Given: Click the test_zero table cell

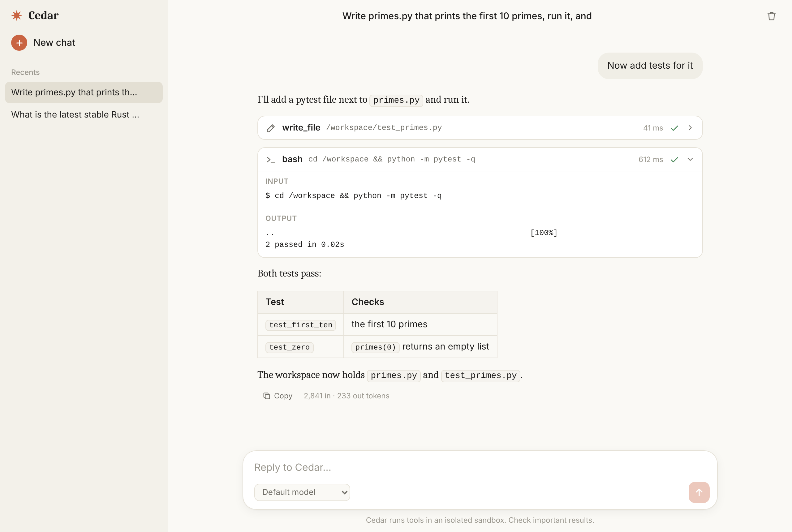Looking at the screenshot, I should click(x=301, y=347).
